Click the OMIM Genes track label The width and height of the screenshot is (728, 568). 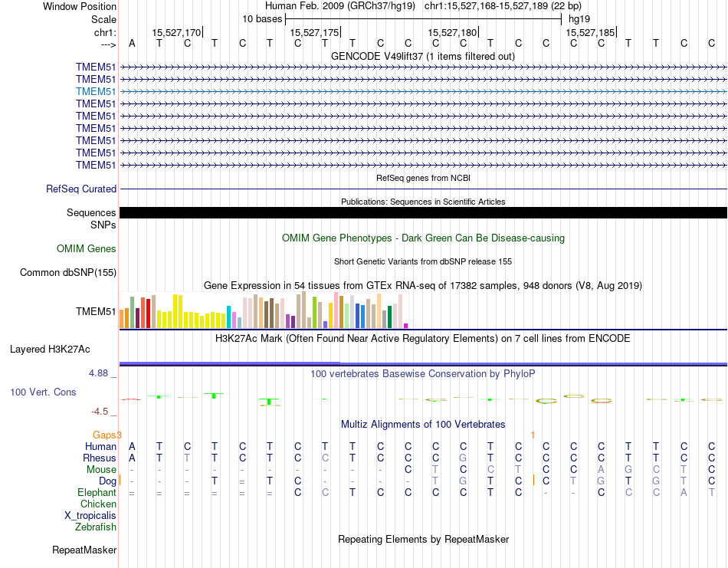point(87,249)
